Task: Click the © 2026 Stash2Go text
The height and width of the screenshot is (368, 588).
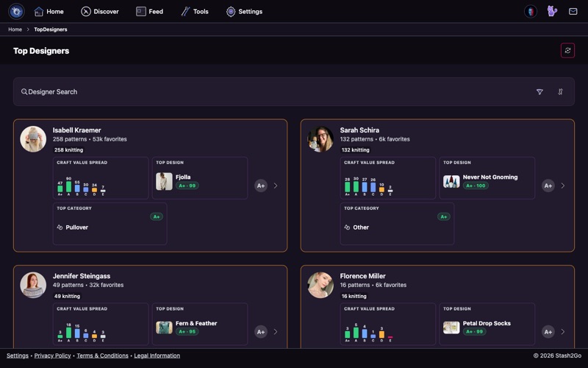Action: 557,355
